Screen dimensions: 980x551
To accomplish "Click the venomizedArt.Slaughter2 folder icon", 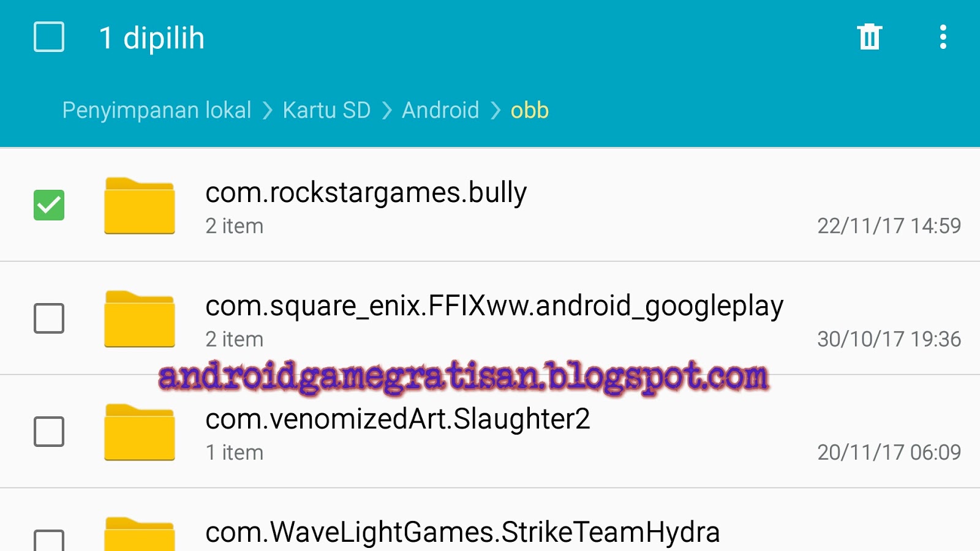I will click(140, 432).
